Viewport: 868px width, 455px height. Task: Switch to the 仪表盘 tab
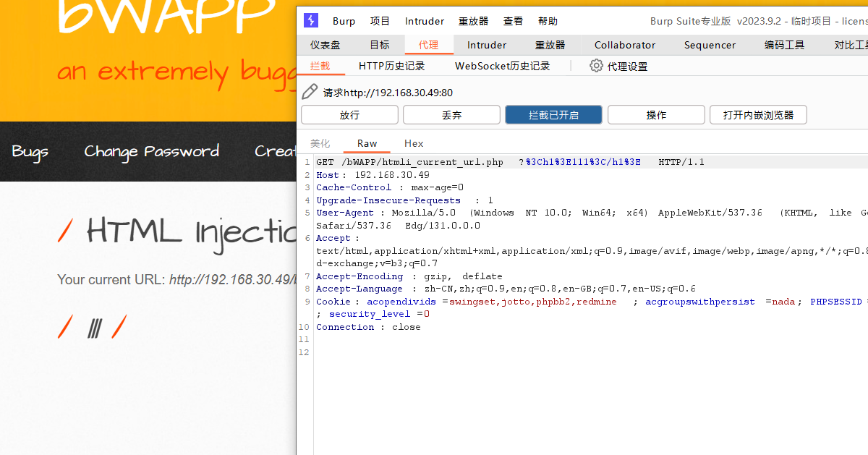(325, 45)
